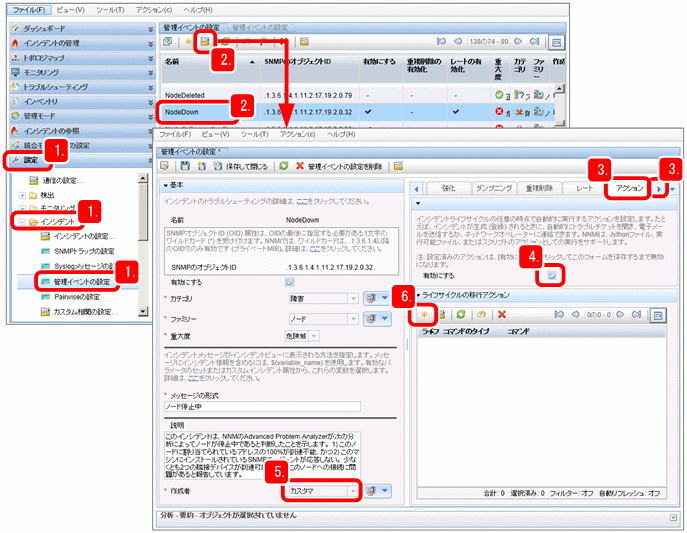Screen dimensions: 687x533
Task: Click ここ link in troubleshooting hint
Action: pyautogui.click(x=302, y=201)
